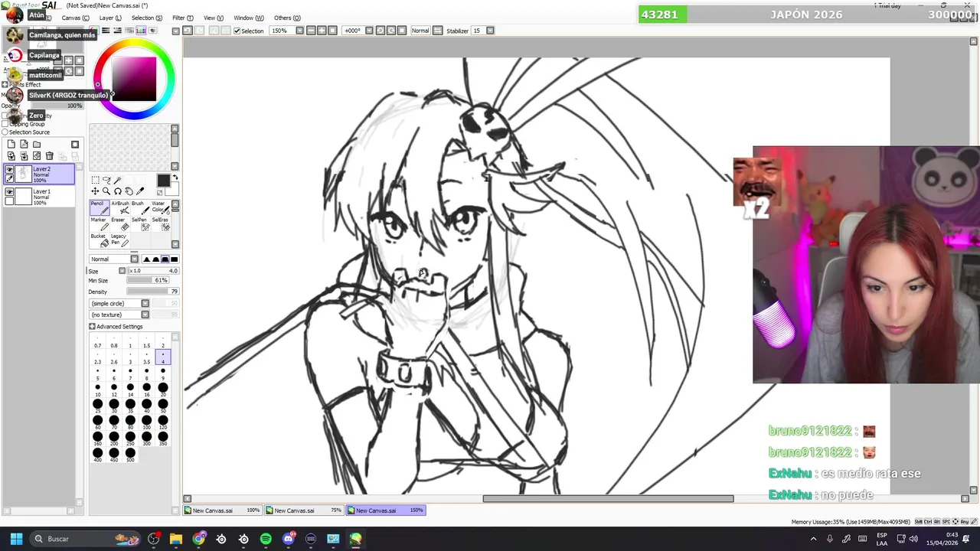Click the Buscar taskbar search field
This screenshot has height=551, width=980.
[x=84, y=539]
